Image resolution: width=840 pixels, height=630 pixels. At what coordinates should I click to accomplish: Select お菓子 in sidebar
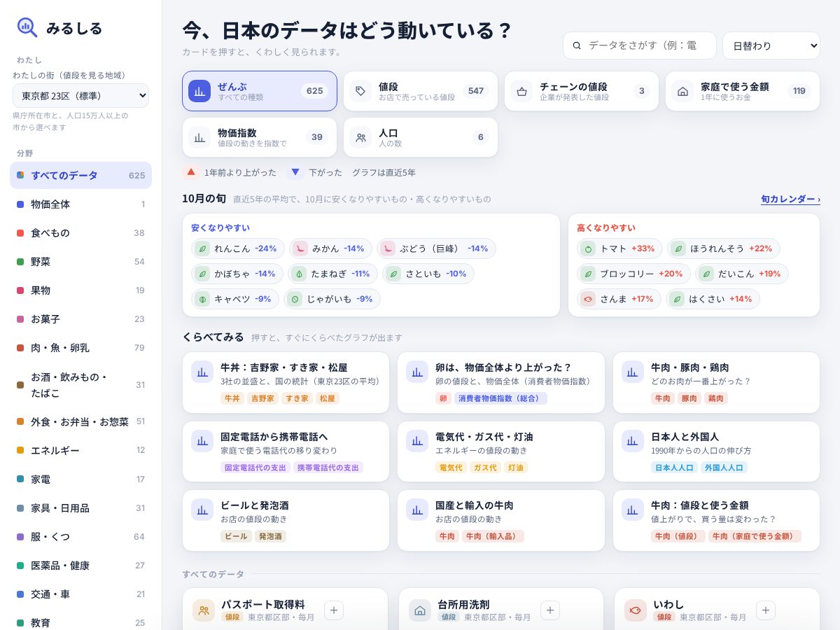[80, 318]
